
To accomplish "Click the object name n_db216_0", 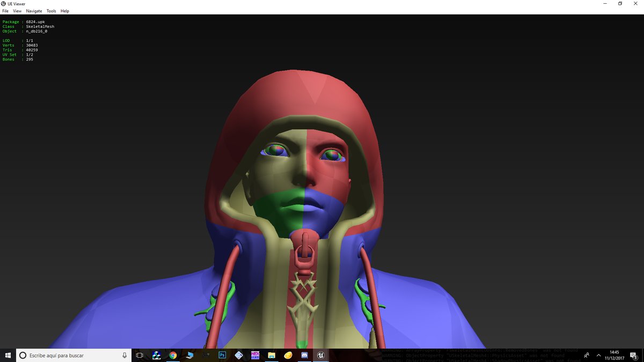I will pyautogui.click(x=36, y=31).
